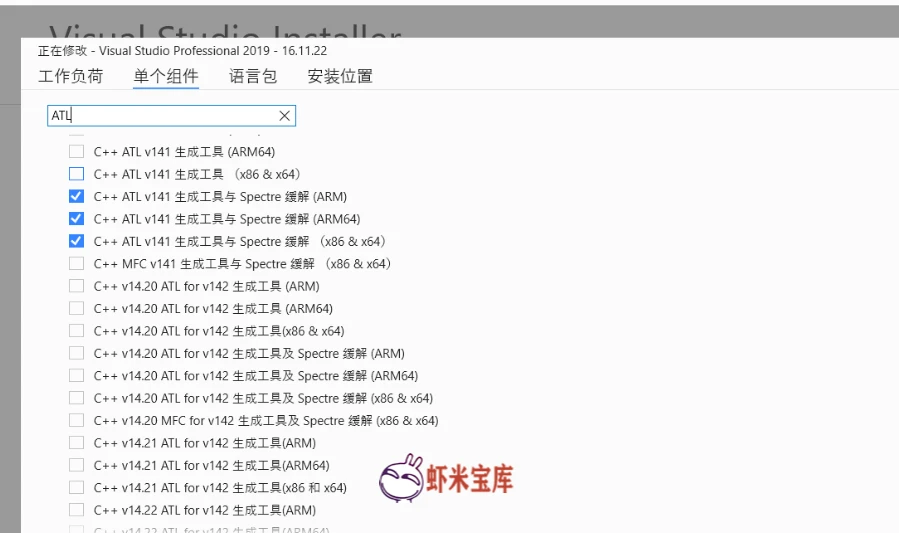
Task: Uncheck ATL v141 Spectre 缓解 (ARM)
Action: point(76,196)
